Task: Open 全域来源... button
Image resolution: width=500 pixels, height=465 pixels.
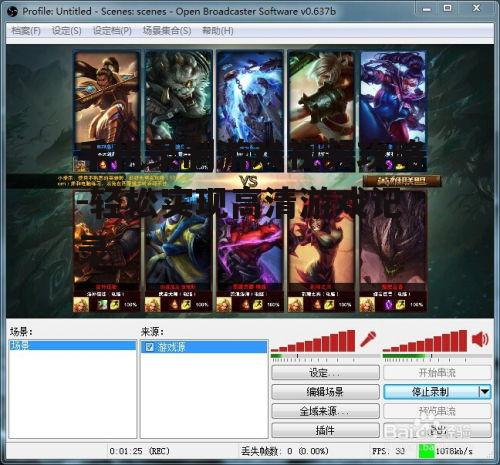Action: (x=325, y=411)
